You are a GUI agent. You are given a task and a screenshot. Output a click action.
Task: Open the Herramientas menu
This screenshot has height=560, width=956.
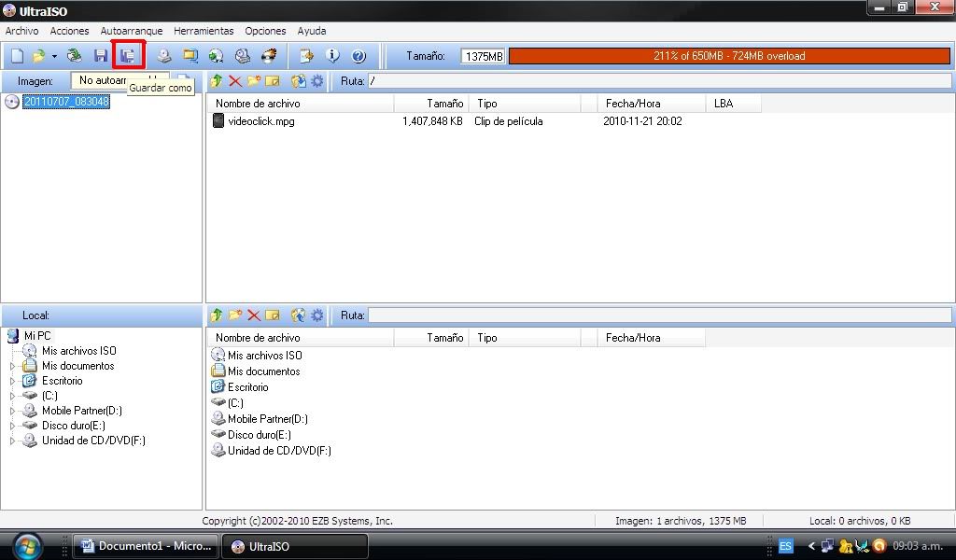point(204,31)
